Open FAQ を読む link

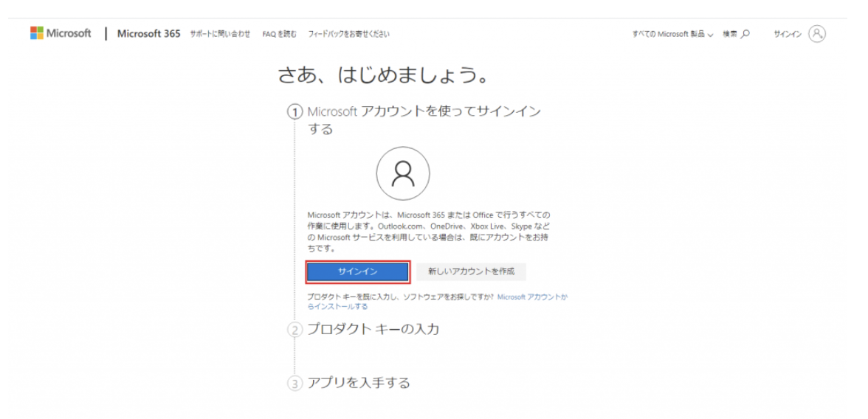[x=280, y=34]
